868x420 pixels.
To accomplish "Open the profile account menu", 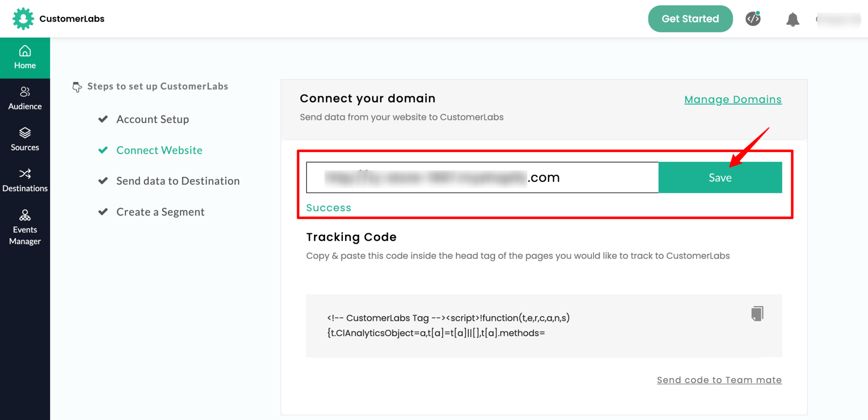I will point(839,19).
